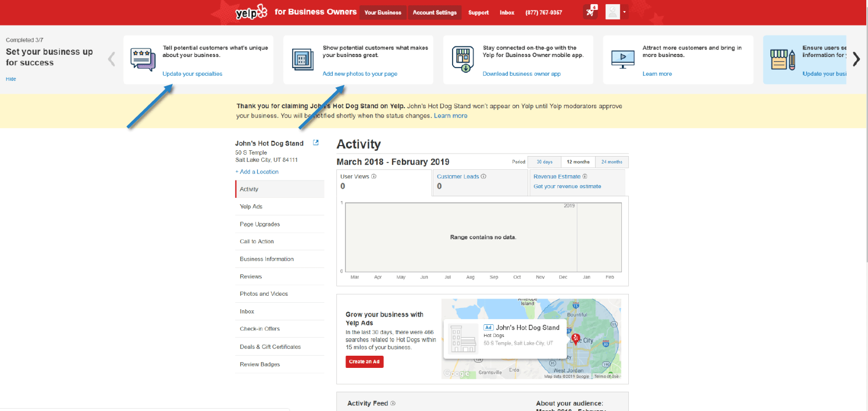Set period to 24 months
The width and height of the screenshot is (868, 411).
click(611, 162)
